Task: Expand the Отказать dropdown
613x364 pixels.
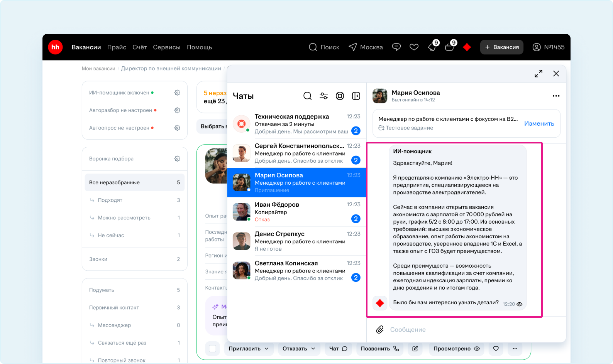Action: (x=299, y=349)
